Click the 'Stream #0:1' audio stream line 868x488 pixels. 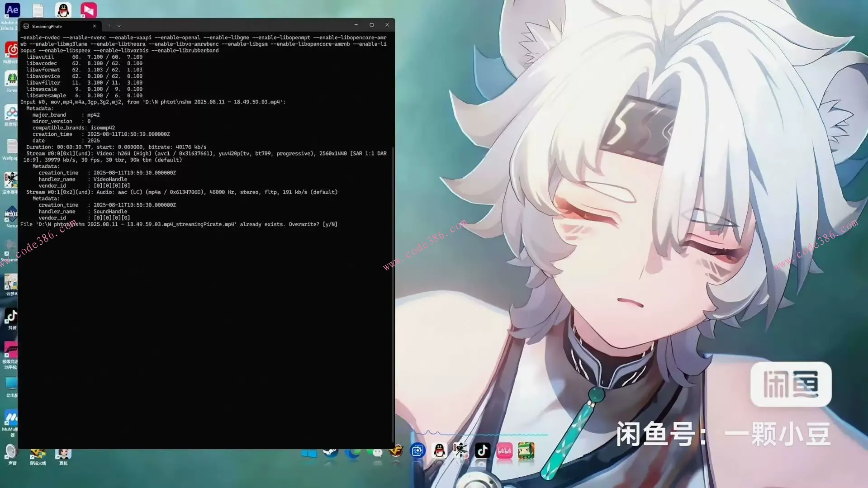point(182,192)
